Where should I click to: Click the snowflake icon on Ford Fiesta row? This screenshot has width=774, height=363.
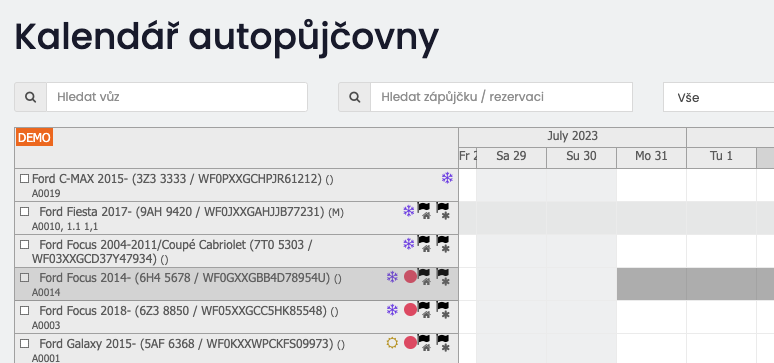pyautogui.click(x=409, y=211)
